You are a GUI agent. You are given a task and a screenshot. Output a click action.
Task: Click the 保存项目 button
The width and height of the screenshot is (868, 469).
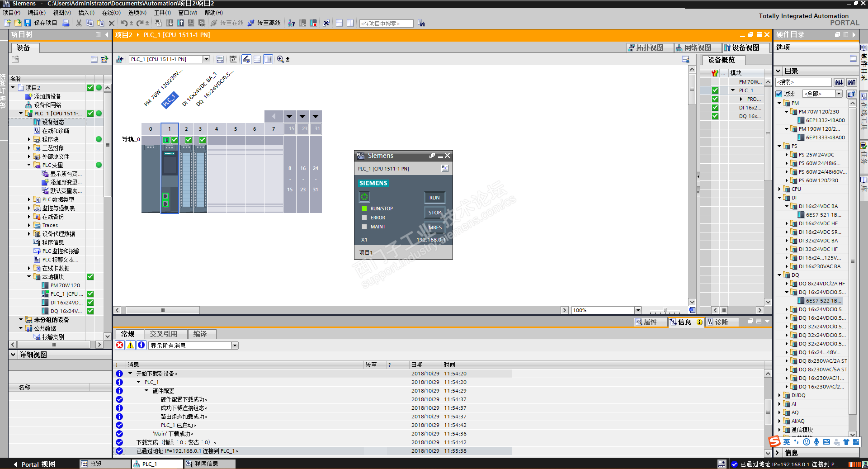tap(41, 23)
